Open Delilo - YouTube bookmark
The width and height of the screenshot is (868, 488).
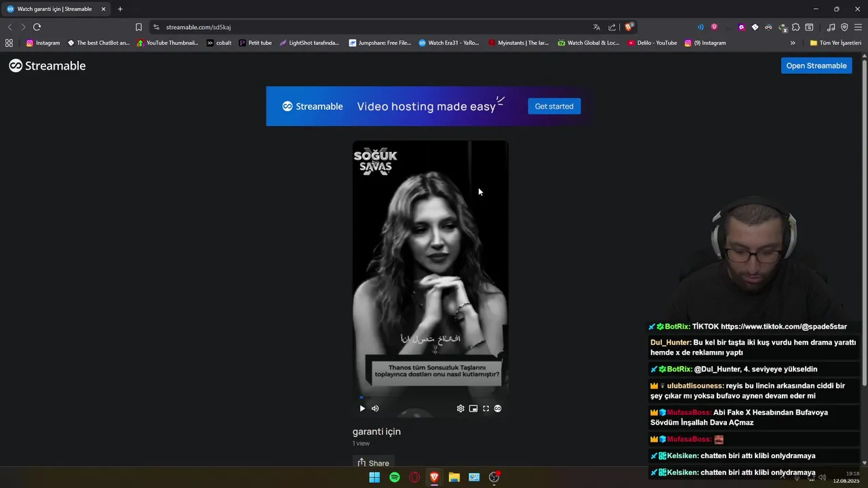pyautogui.click(x=652, y=43)
